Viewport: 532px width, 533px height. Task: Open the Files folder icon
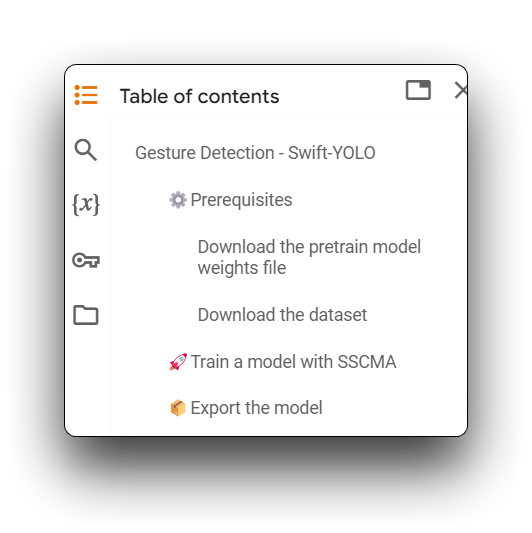86,315
